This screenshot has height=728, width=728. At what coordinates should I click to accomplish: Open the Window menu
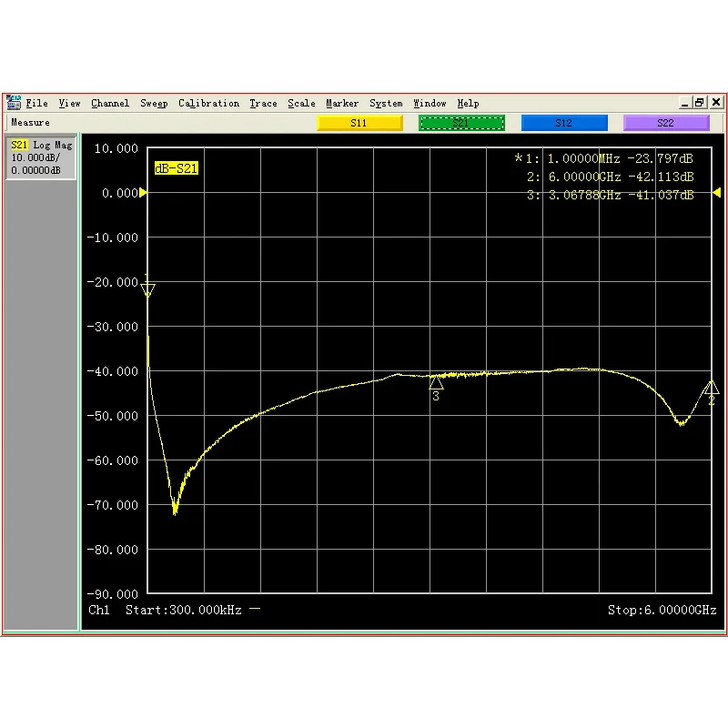point(430,103)
